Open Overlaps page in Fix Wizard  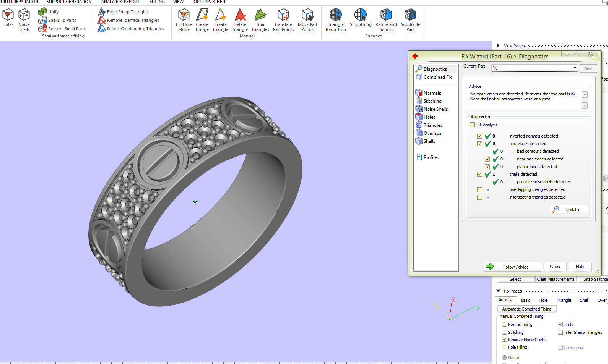coord(432,133)
